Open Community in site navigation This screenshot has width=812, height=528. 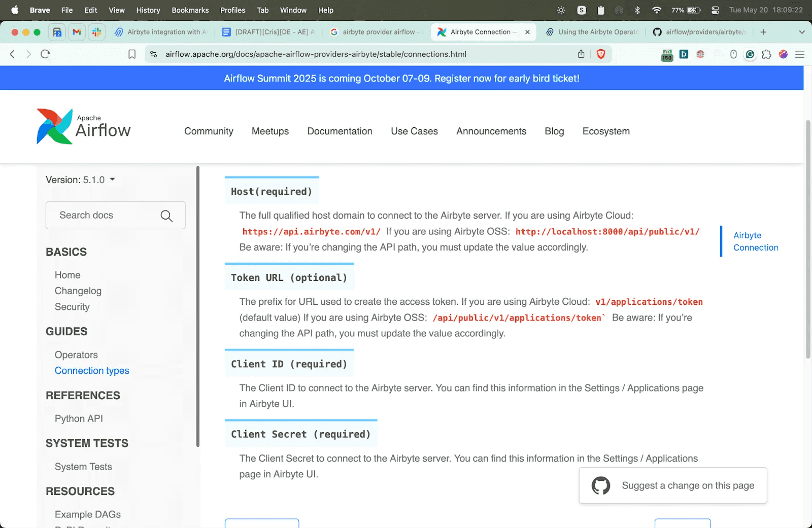point(209,131)
